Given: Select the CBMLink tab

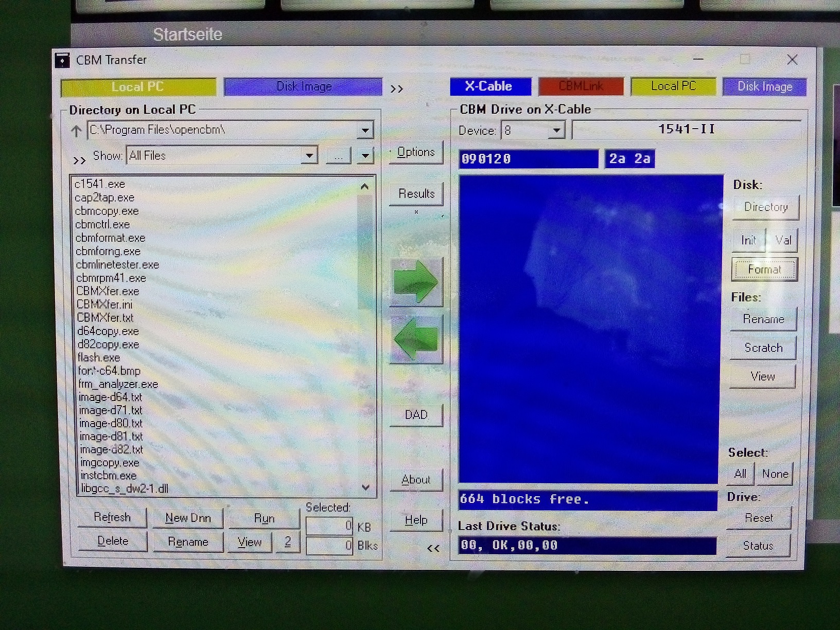Looking at the screenshot, I should point(581,86).
